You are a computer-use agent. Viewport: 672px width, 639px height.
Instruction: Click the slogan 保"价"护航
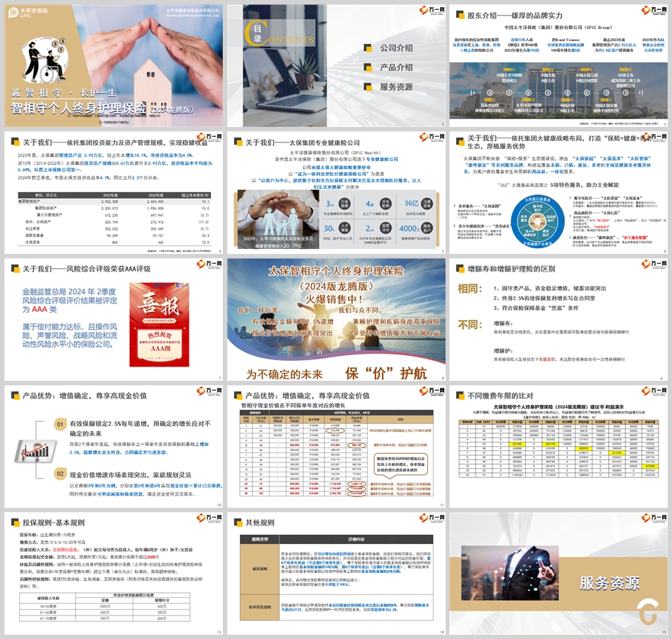click(x=386, y=374)
